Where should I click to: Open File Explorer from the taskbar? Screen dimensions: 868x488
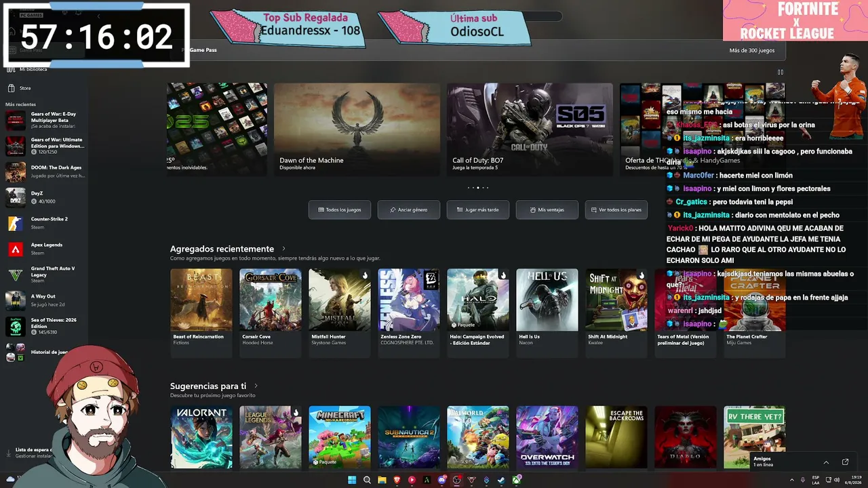pos(382,481)
